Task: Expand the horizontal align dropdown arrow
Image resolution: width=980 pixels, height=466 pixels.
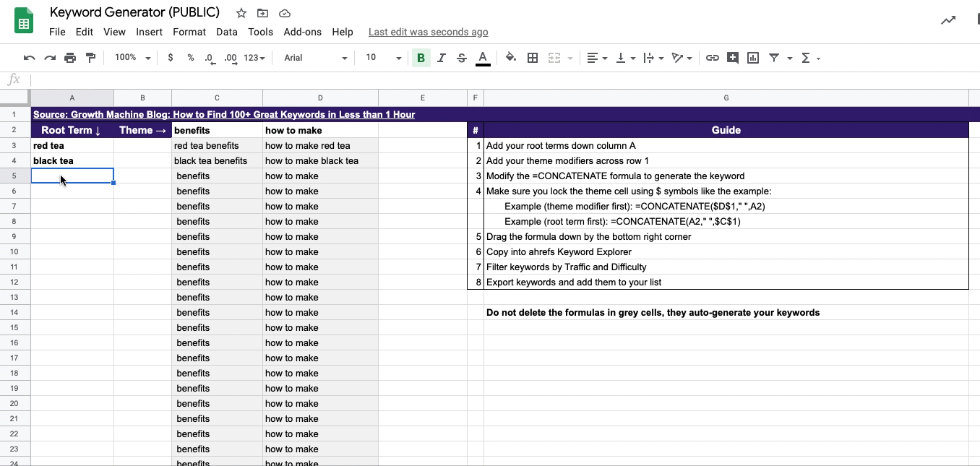Action: point(606,57)
